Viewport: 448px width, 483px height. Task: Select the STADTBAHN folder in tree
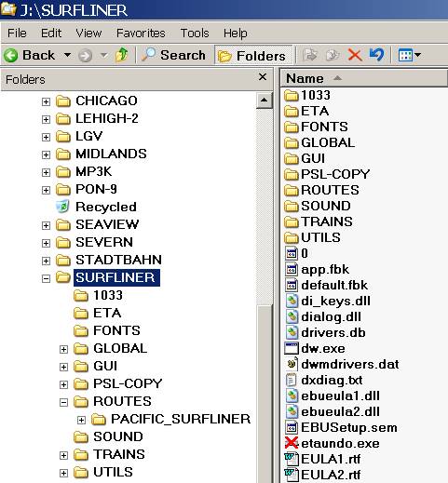click(x=109, y=260)
